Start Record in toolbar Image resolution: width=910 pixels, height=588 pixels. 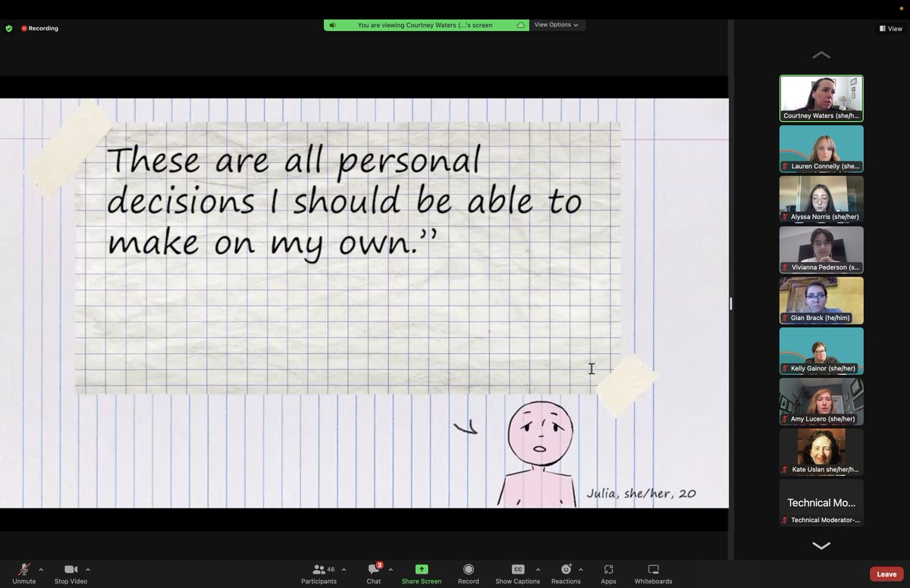[469, 574]
